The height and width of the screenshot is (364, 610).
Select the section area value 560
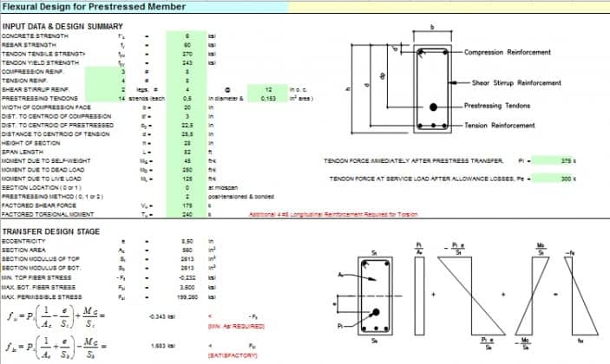(x=187, y=250)
